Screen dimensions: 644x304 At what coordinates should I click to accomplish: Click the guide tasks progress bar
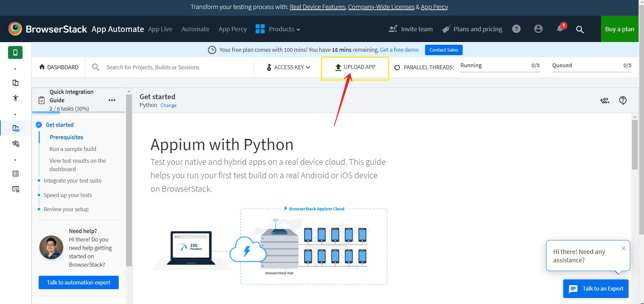pos(79,112)
